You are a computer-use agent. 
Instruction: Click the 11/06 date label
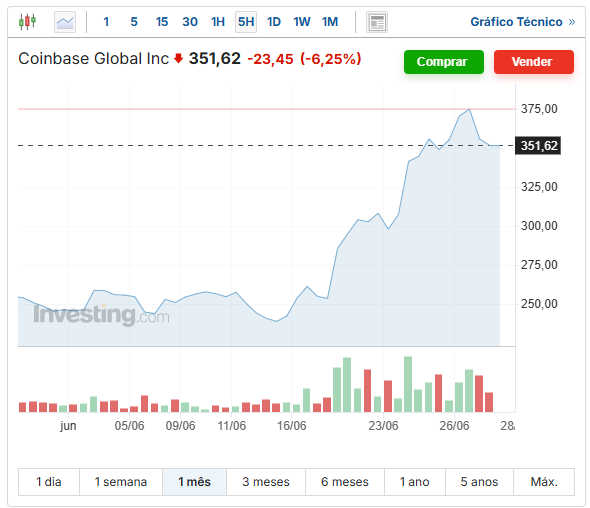point(232,426)
